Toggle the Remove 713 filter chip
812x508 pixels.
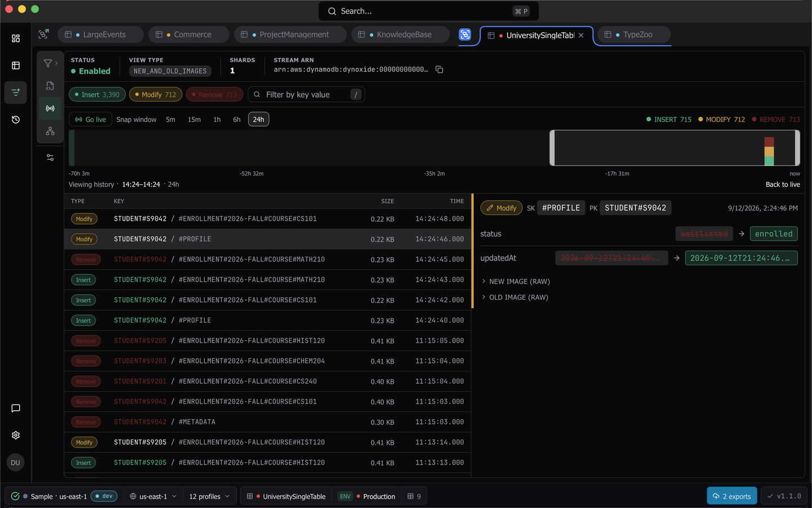point(215,94)
